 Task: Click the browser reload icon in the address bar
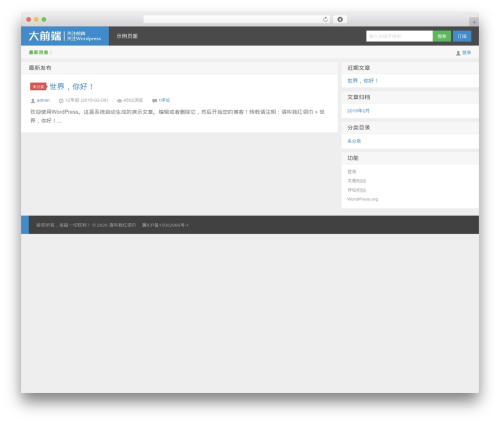(325, 19)
